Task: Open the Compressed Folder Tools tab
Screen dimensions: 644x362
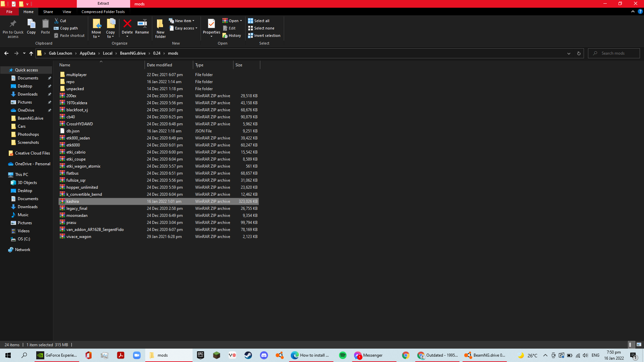Action: click(x=103, y=12)
